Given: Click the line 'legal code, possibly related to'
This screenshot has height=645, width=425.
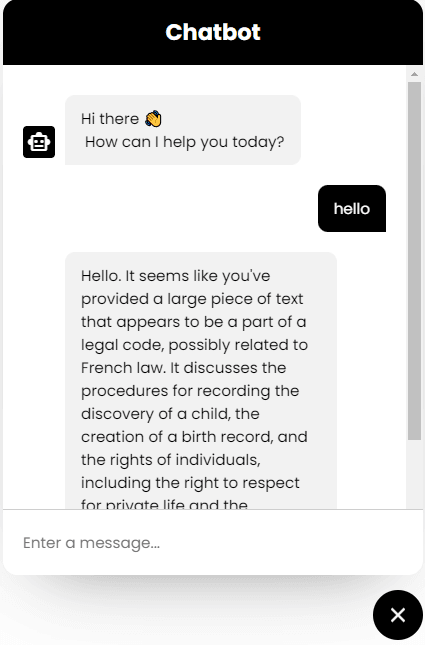Looking at the screenshot, I should pyautogui.click(x=194, y=345).
